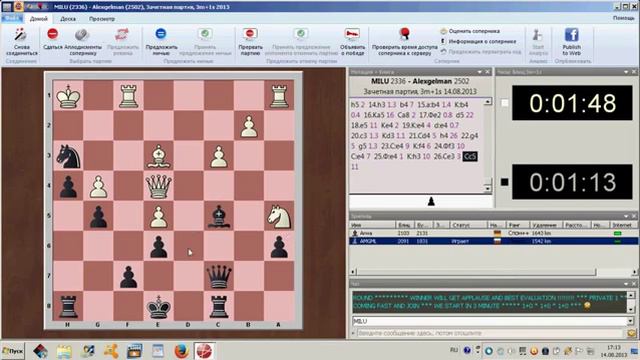Click the accept draw offer icon

pos(205,34)
